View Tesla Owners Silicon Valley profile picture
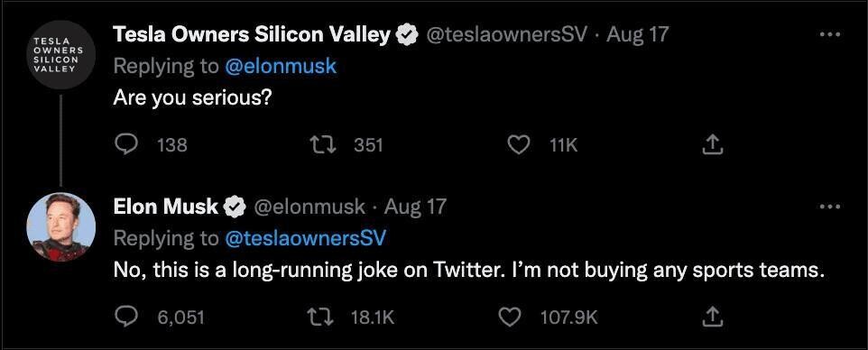 [x=60, y=54]
